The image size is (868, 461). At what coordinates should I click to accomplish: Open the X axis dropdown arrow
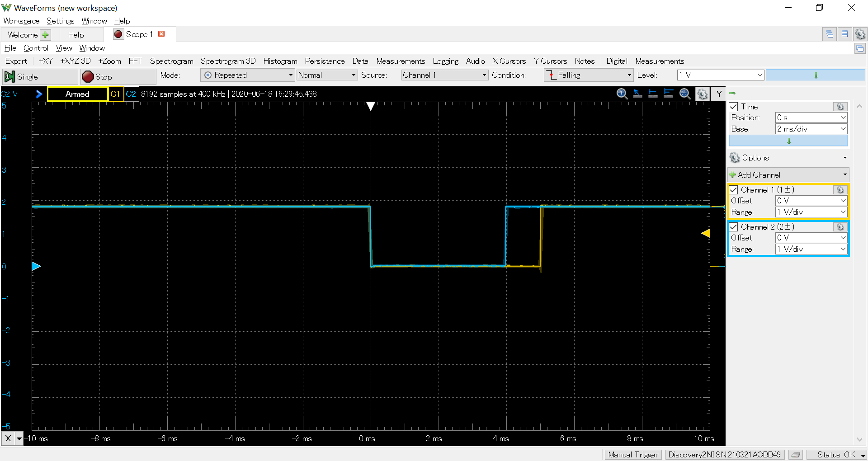[x=19, y=438]
